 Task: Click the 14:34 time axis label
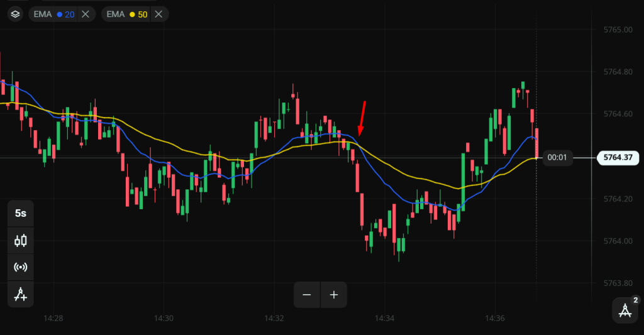385,319
